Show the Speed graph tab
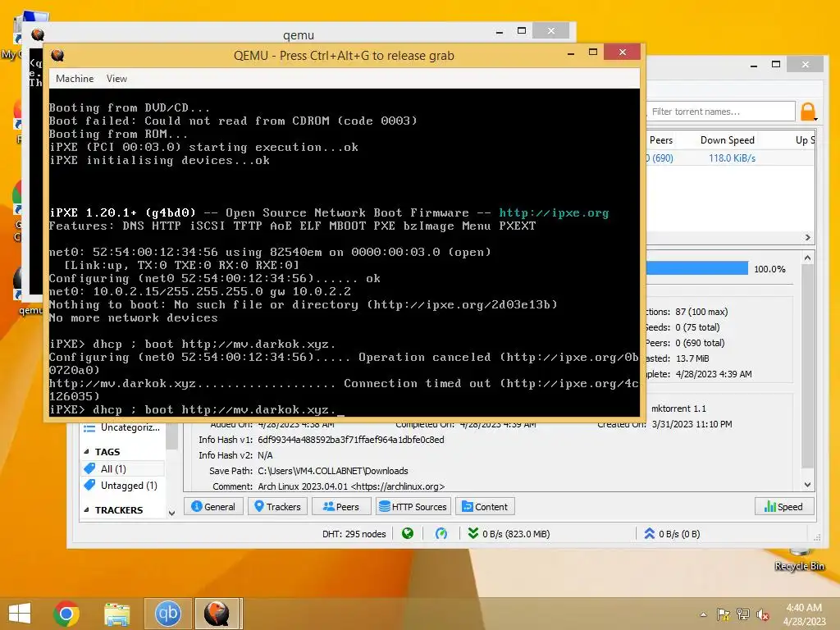 pyautogui.click(x=784, y=506)
